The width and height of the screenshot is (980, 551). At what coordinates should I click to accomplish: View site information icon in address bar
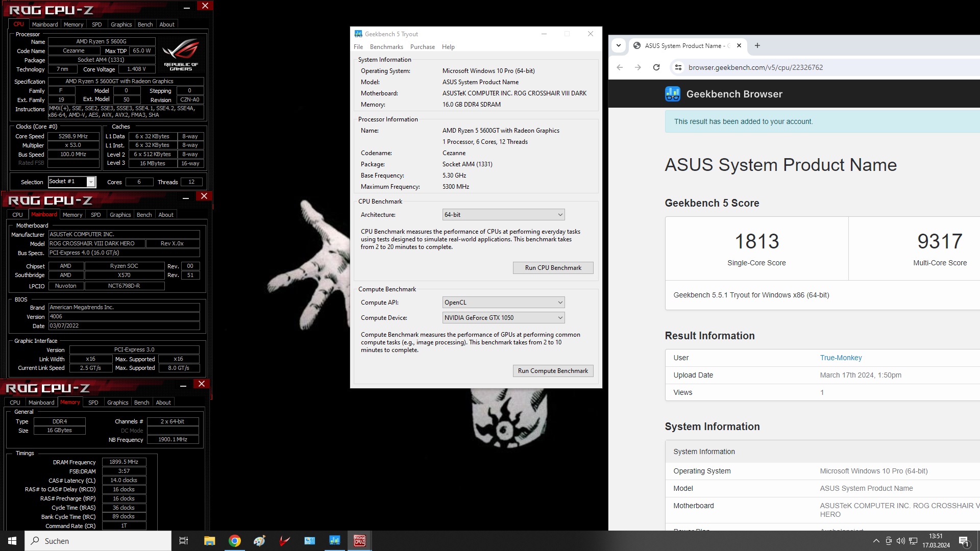point(678,67)
